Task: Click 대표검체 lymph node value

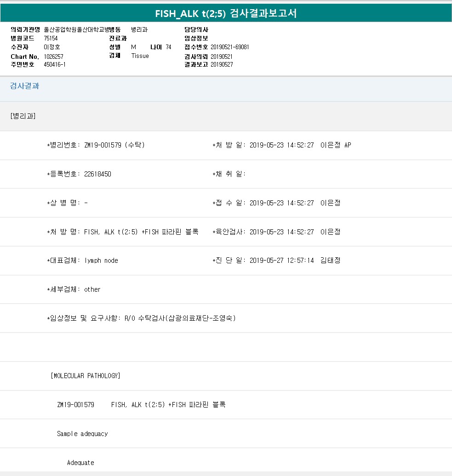Action: 101,261
